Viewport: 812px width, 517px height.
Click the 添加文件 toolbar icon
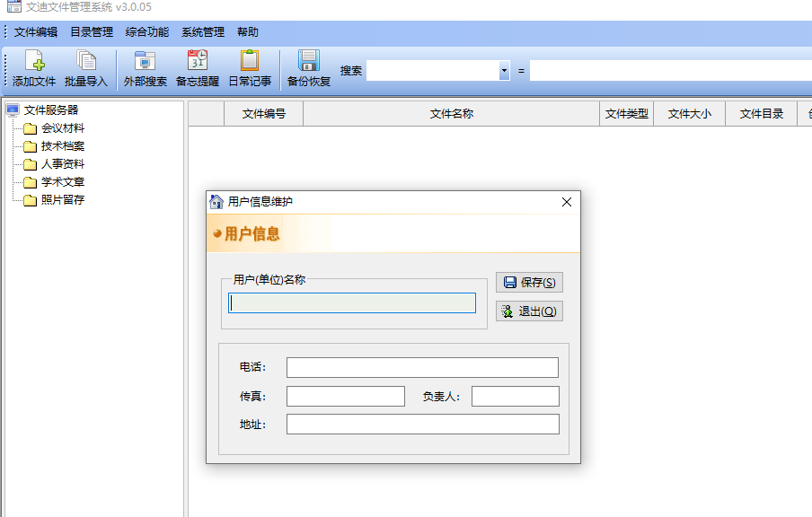pos(34,60)
